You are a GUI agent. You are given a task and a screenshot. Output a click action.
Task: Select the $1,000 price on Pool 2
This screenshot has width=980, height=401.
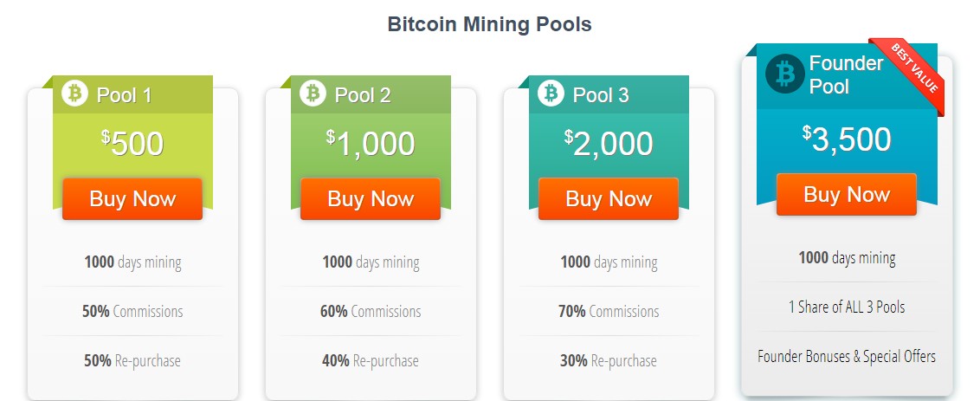pyautogui.click(x=371, y=143)
